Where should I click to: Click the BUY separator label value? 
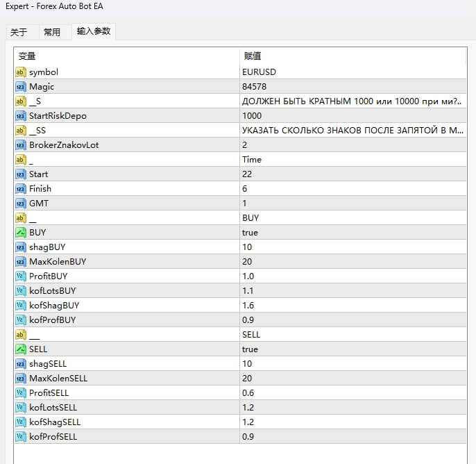[250, 218]
